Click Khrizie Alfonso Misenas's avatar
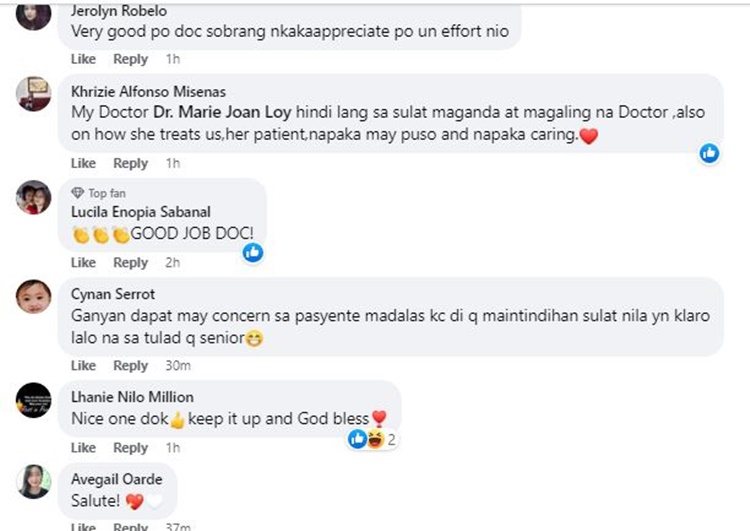 (x=33, y=94)
